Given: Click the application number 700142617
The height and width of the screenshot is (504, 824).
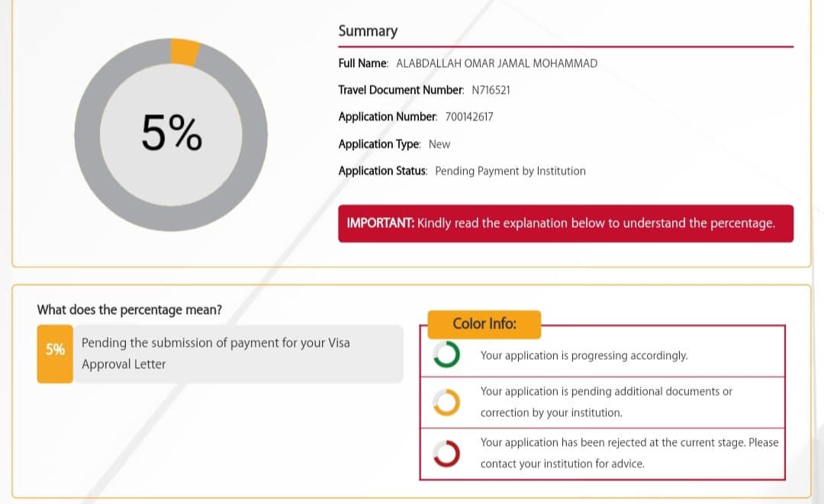Looking at the screenshot, I should pos(468,117).
